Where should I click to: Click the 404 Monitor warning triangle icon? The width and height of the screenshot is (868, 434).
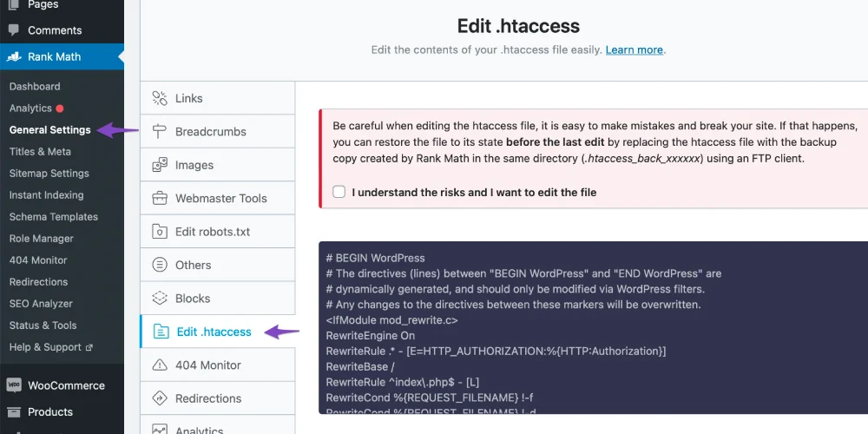coord(160,365)
